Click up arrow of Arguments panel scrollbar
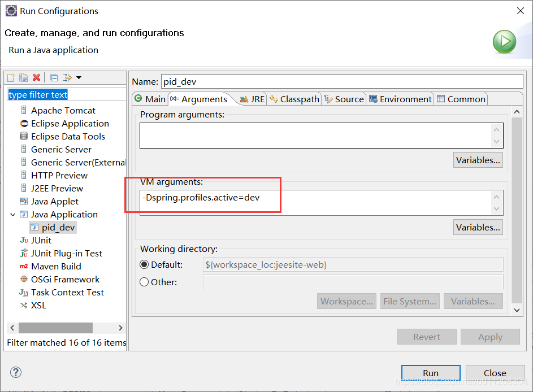The width and height of the screenshot is (533, 392). [517, 111]
